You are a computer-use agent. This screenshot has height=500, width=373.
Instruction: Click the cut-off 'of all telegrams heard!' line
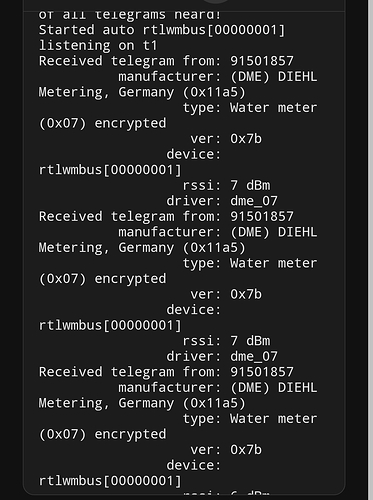(x=130, y=15)
